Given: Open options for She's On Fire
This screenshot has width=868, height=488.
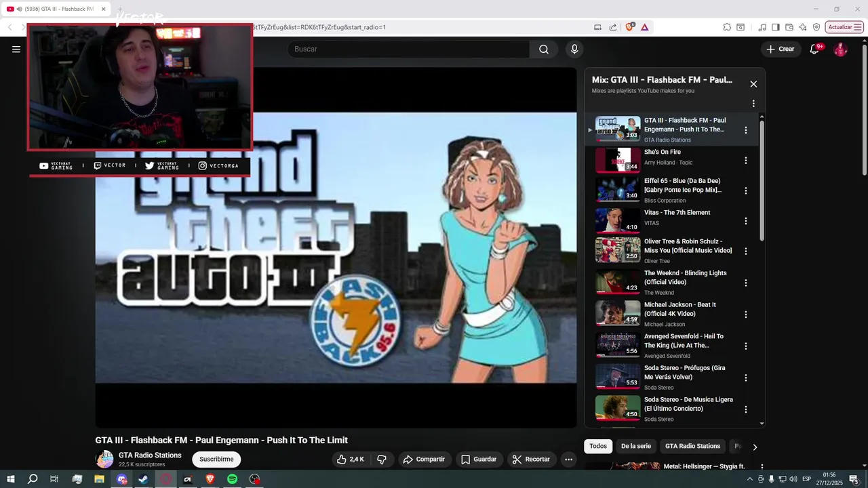Looking at the screenshot, I should [x=746, y=161].
